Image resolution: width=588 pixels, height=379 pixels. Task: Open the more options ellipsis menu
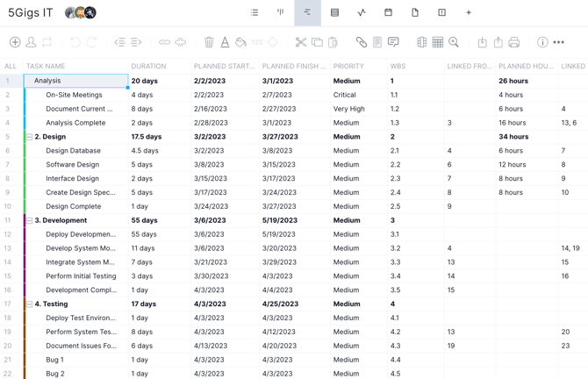tap(559, 42)
